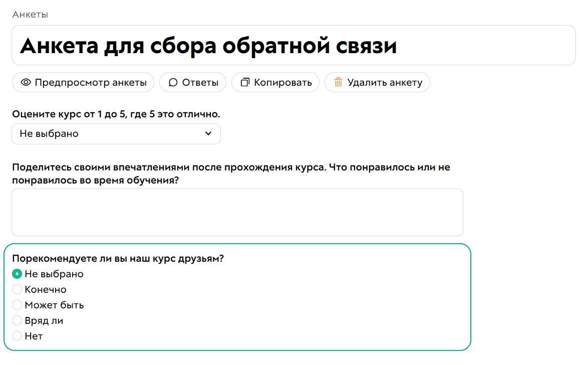Screen dimensions: 588x365
Task: Pick Нет for recommending the course
Action: (x=17, y=336)
